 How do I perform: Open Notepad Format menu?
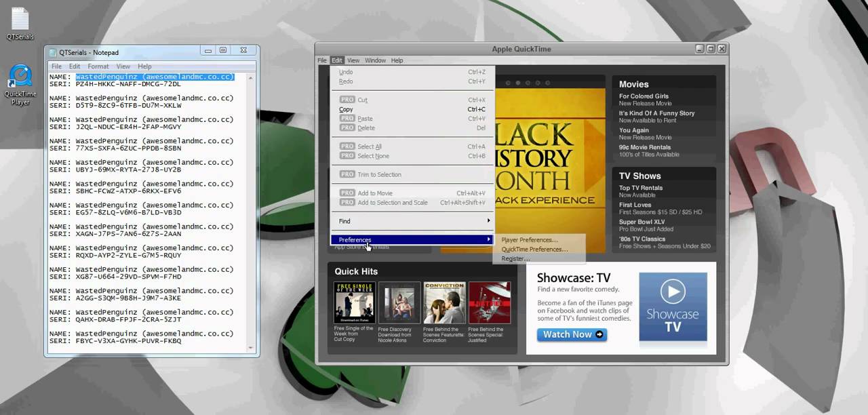[98, 66]
